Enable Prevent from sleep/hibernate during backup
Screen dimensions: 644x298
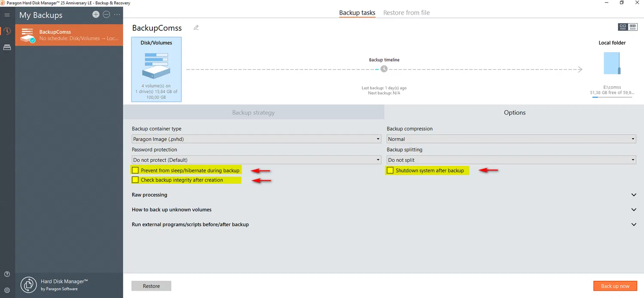pyautogui.click(x=135, y=170)
